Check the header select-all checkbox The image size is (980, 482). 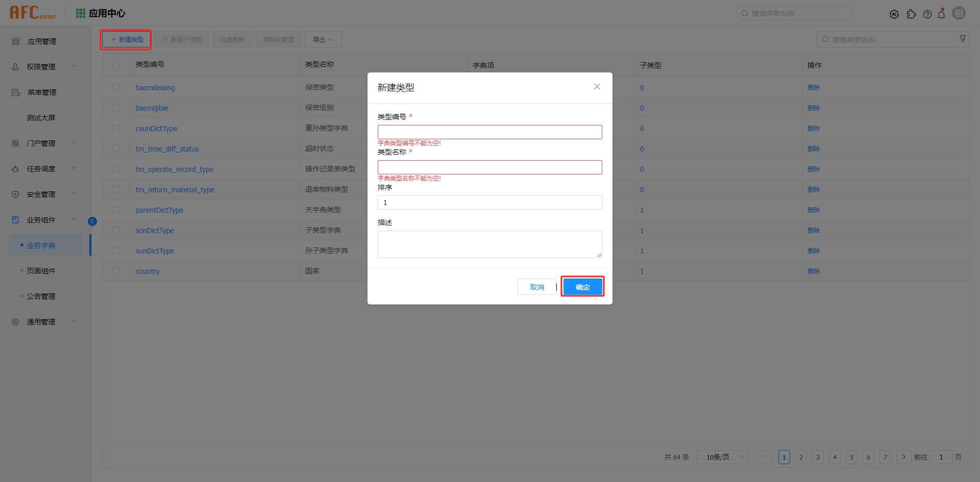pyautogui.click(x=116, y=65)
